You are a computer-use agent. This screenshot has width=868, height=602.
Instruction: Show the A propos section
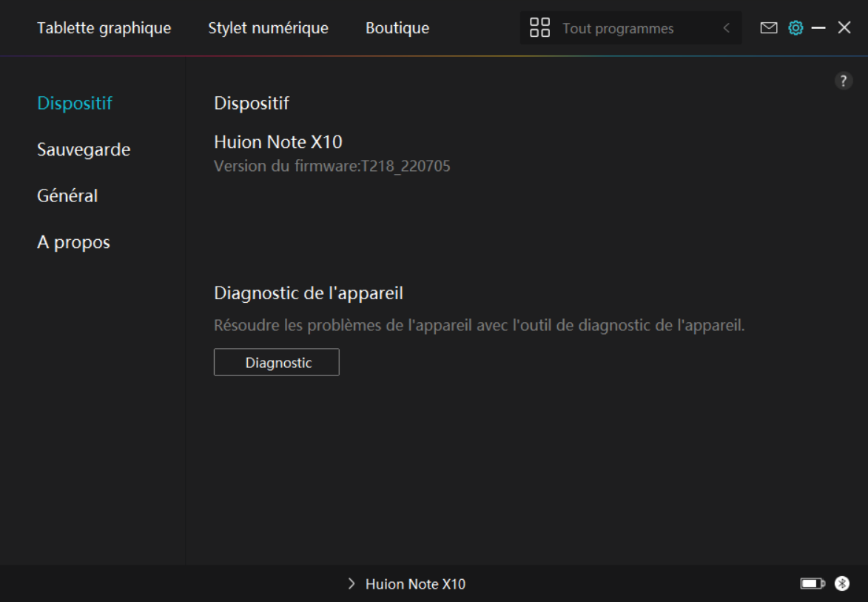click(73, 243)
